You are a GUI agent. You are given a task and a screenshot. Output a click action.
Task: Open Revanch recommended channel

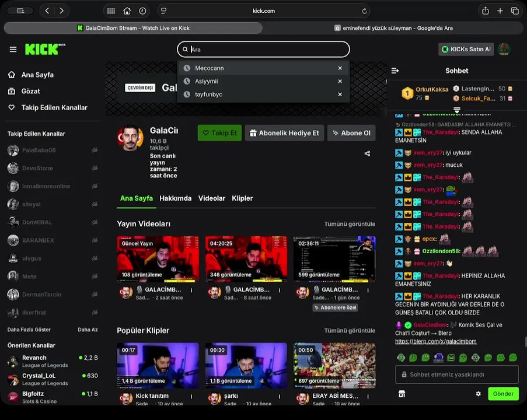coord(53,361)
